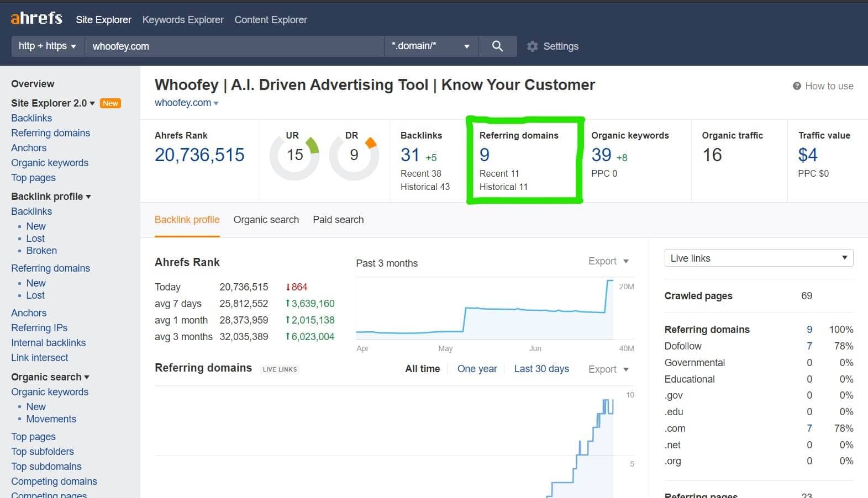Select the One year range
The width and height of the screenshot is (868, 498).
pos(477,369)
